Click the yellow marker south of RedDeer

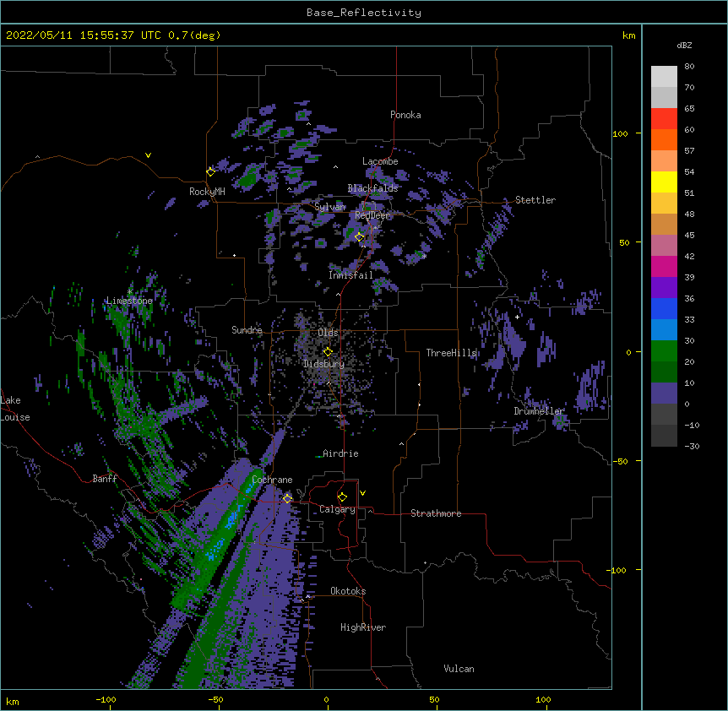point(359,236)
